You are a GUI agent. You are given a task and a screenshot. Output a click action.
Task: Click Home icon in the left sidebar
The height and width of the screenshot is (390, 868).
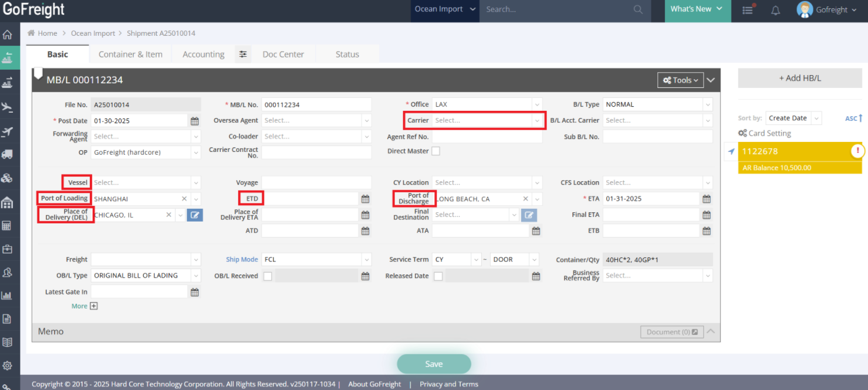(x=7, y=35)
